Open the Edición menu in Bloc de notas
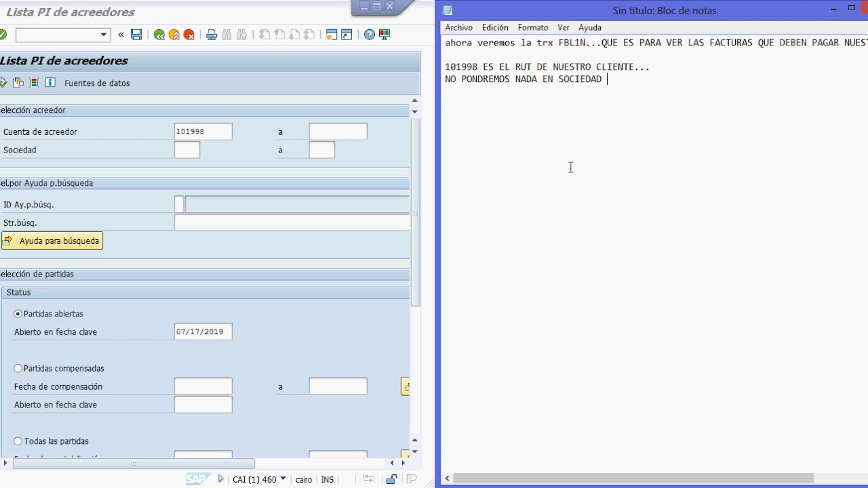This screenshot has height=488, width=868. (x=495, y=27)
